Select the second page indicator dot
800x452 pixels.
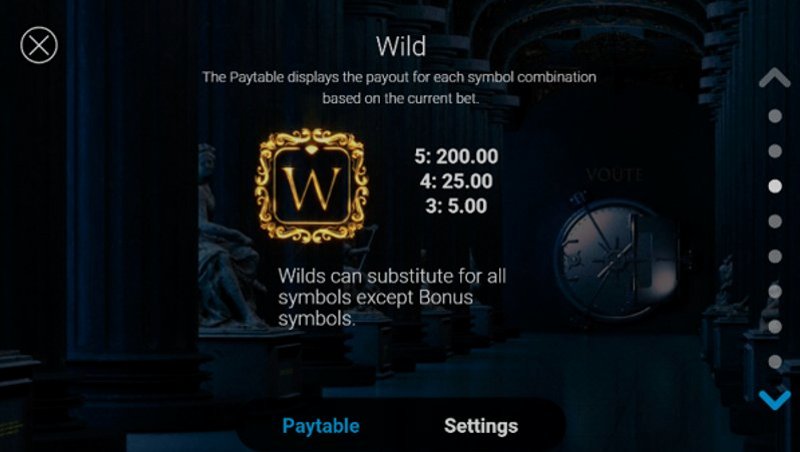coord(775,151)
